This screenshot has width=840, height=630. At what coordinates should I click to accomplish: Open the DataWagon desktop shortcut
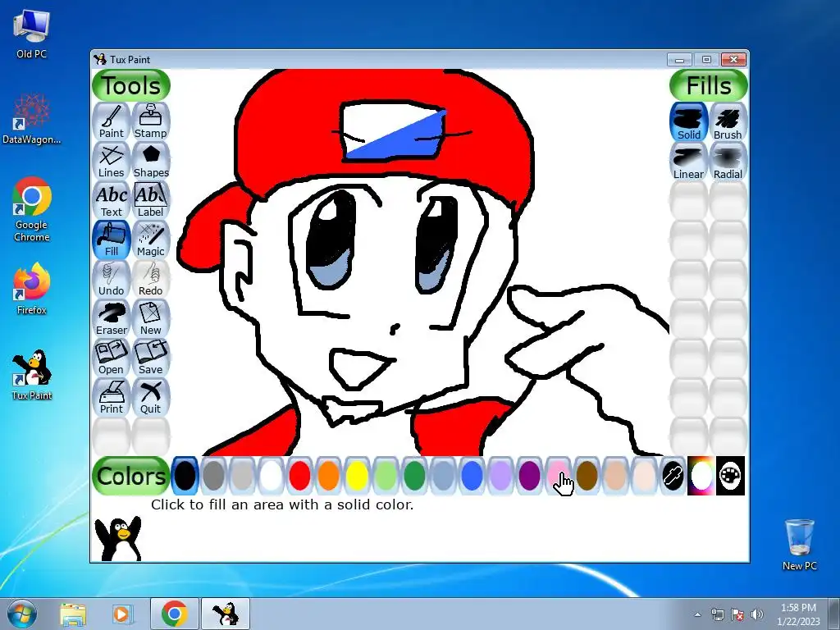[32, 118]
